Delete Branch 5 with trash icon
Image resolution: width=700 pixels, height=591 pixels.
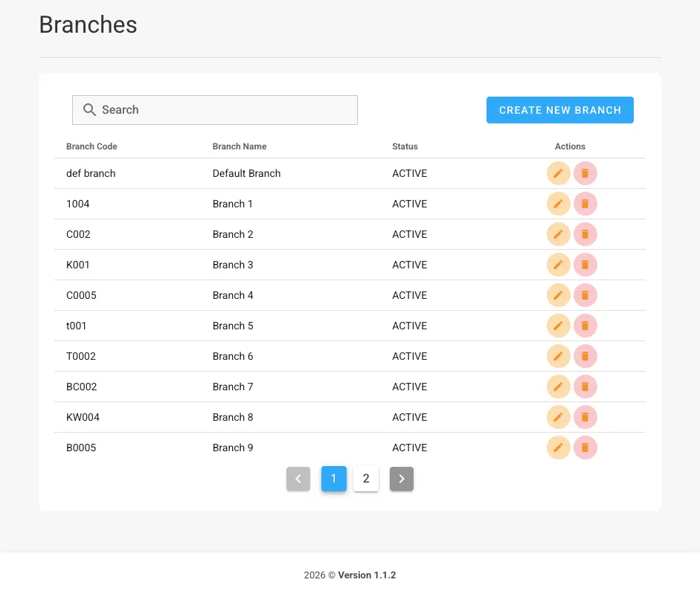(585, 326)
